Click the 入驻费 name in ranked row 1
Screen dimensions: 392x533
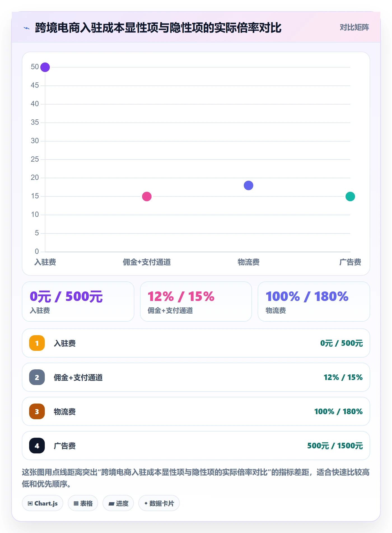pyautogui.click(x=65, y=343)
